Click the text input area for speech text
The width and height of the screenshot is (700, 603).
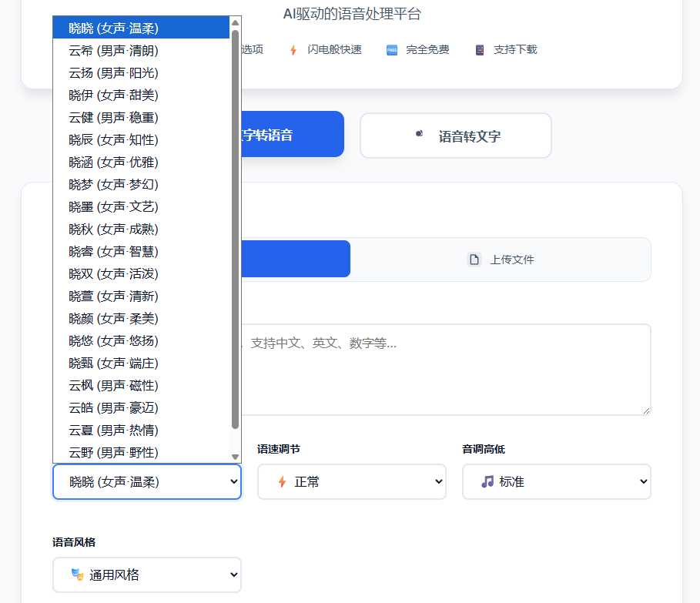pos(447,370)
